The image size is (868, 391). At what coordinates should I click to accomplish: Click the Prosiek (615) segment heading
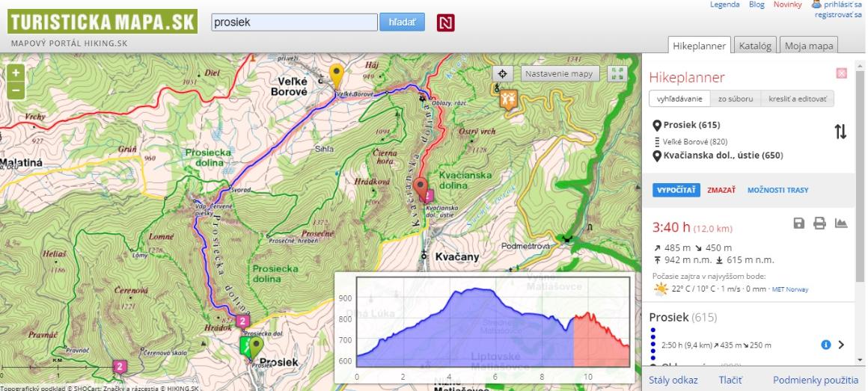(682, 318)
